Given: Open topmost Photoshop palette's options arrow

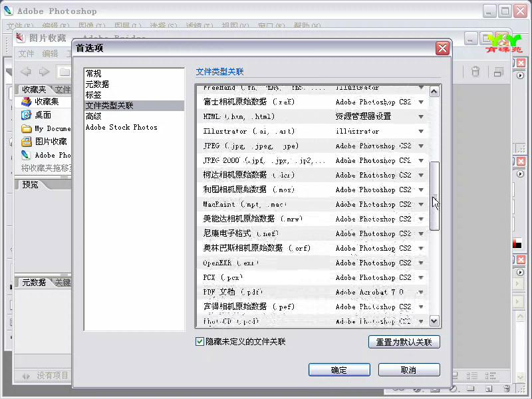Looking at the screenshot, I should (520, 75).
